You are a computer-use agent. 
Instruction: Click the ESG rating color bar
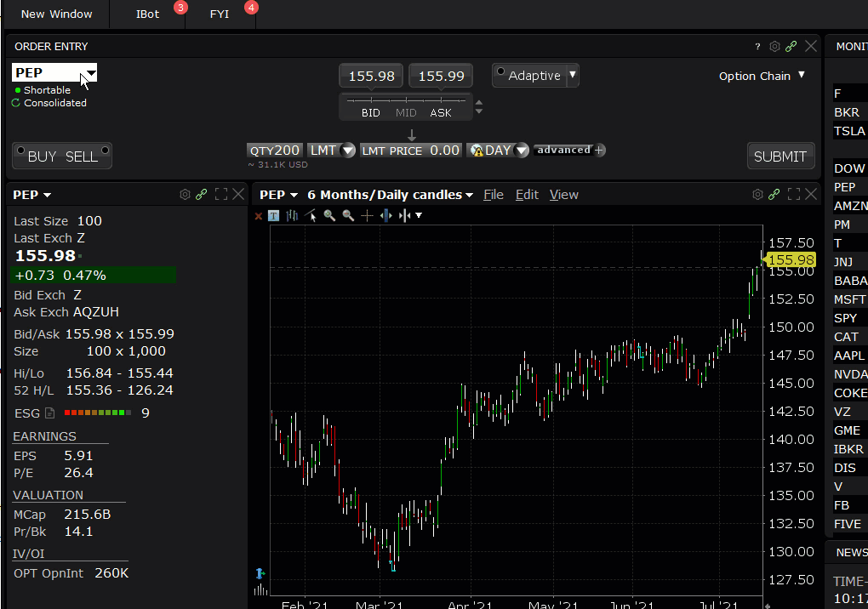[x=97, y=413]
